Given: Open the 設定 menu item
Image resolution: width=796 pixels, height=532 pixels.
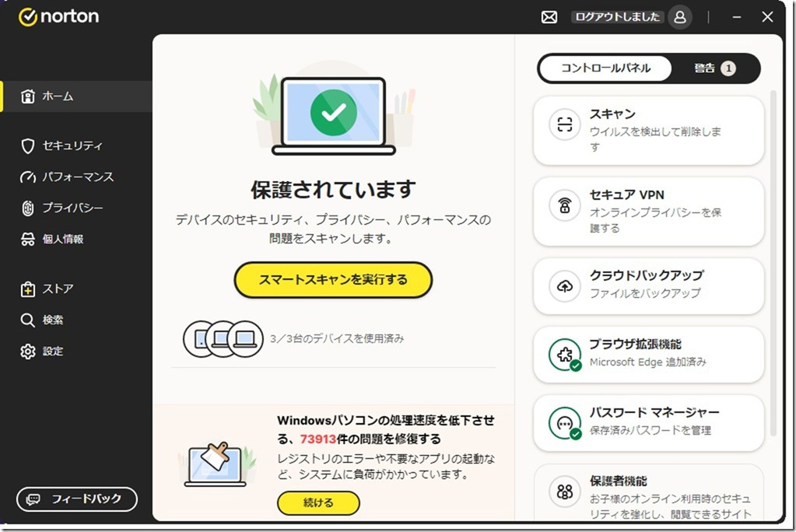Looking at the screenshot, I should pos(76,352).
